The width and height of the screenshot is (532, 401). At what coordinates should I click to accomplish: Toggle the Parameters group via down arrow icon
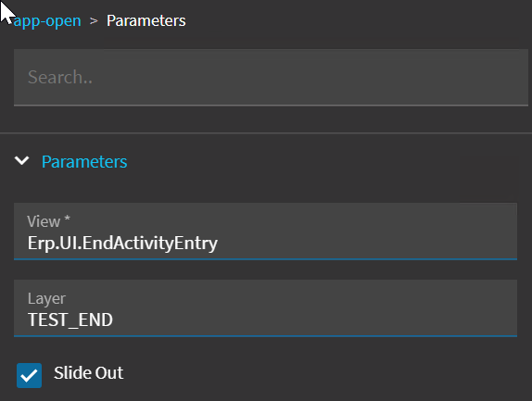pos(22,160)
